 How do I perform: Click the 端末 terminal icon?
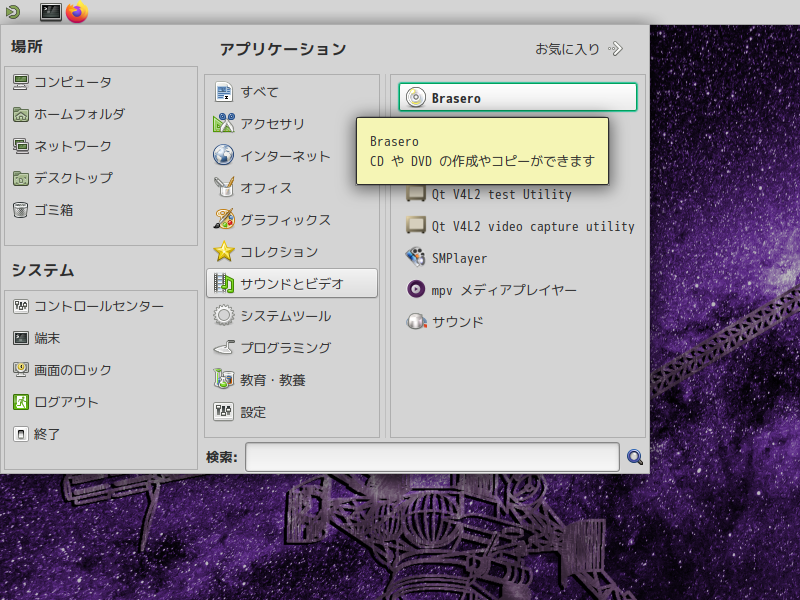point(20,338)
